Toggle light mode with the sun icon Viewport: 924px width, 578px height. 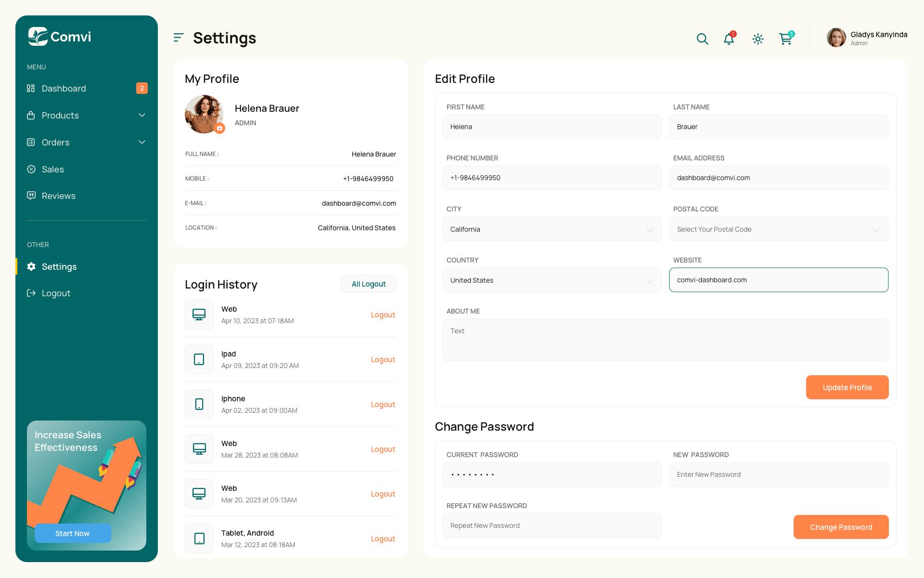tap(757, 39)
